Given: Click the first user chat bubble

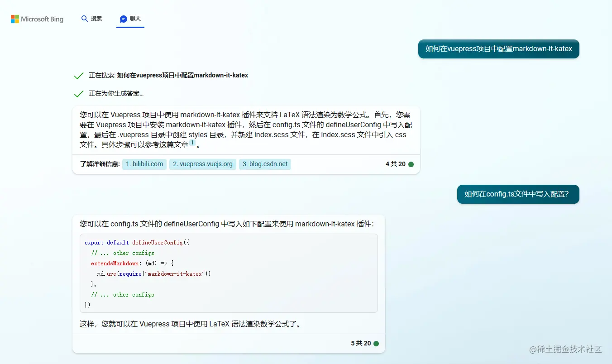Looking at the screenshot, I should (498, 48).
